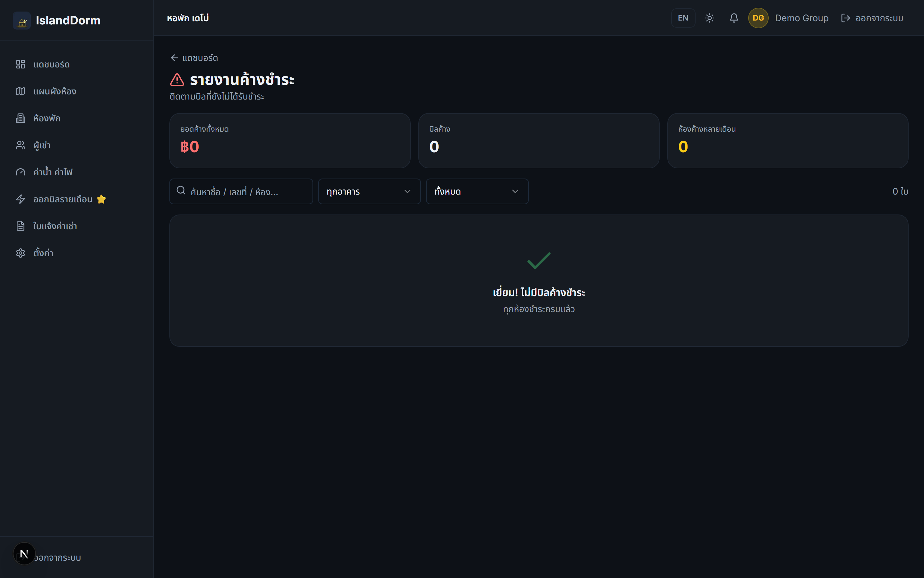Click the แผนผังห้อง map icon
Image resolution: width=924 pixels, height=578 pixels.
click(20, 91)
